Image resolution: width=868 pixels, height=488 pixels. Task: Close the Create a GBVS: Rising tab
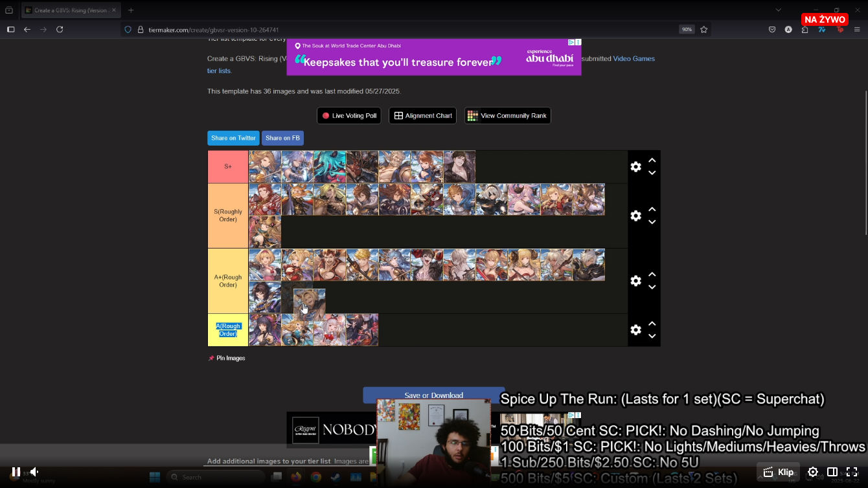click(113, 10)
